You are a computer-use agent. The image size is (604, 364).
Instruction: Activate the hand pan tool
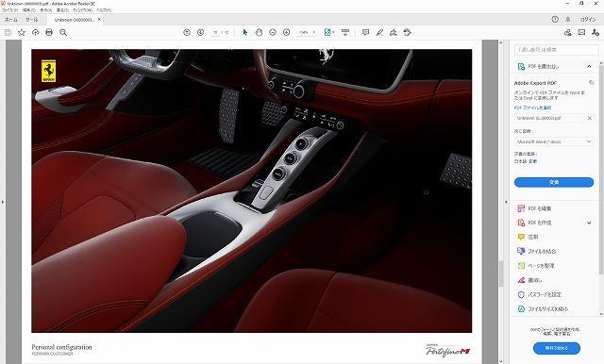point(259,33)
